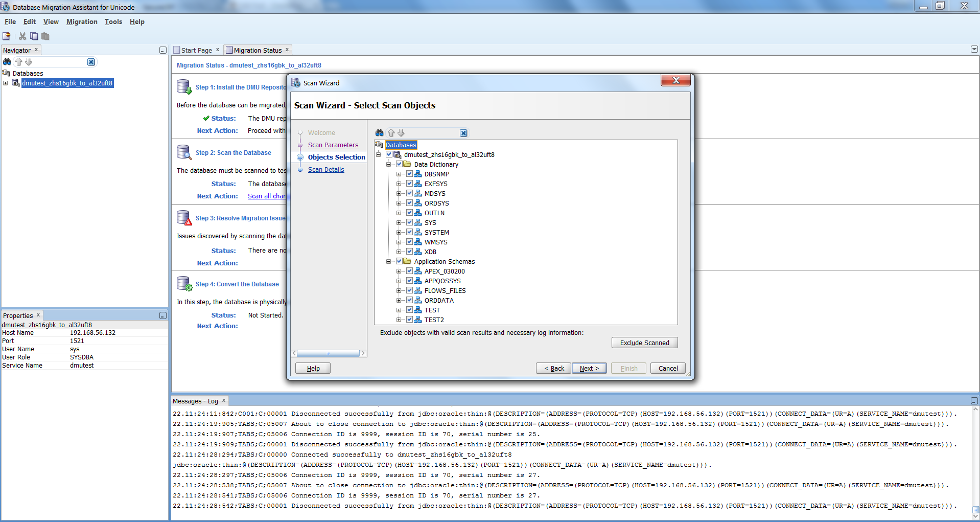
Task: Click the Step 1 repository install icon
Action: (184, 87)
